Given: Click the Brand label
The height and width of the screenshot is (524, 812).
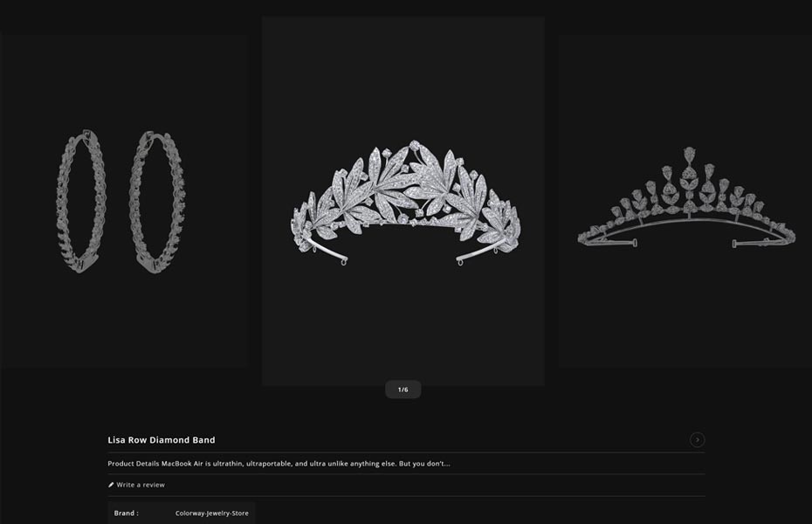Looking at the screenshot, I should (126, 514).
